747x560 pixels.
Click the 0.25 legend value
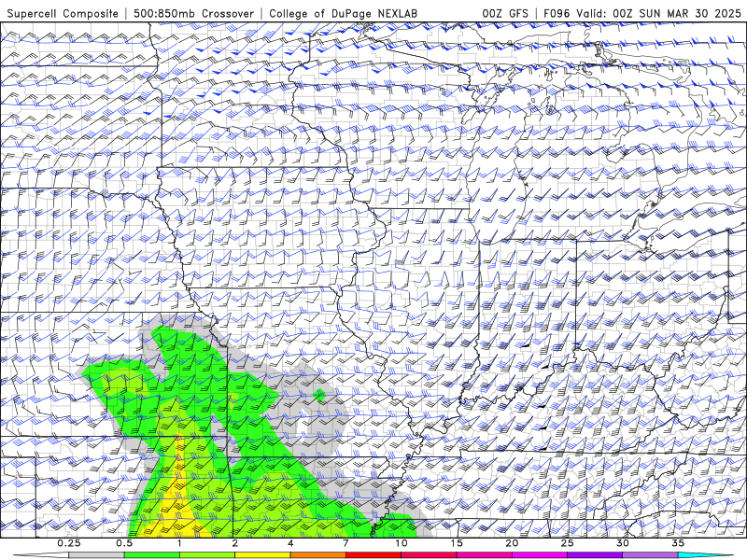tap(69, 543)
